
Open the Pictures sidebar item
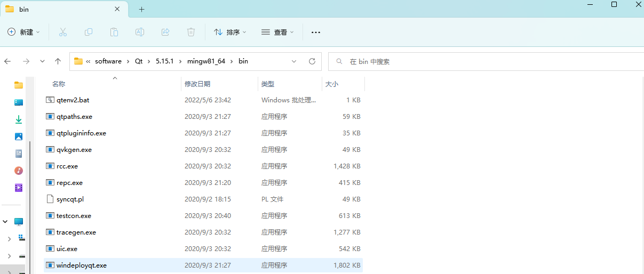tap(19, 136)
